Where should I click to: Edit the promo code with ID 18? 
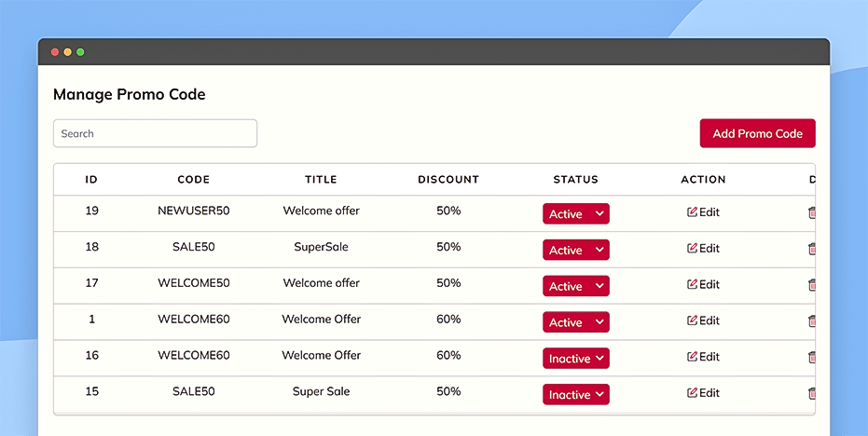(703, 248)
